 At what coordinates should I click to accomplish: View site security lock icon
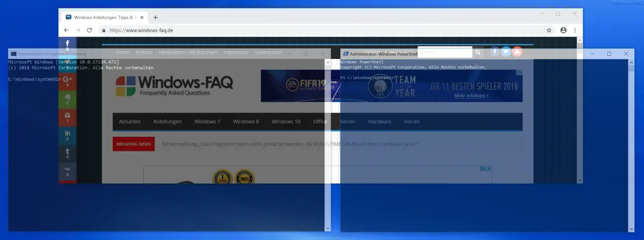click(x=104, y=30)
